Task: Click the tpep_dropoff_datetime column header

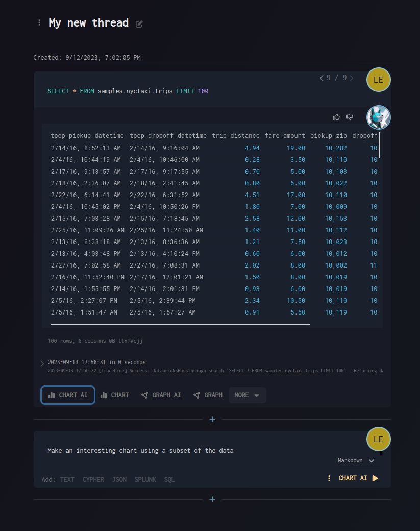Action: 168,136
